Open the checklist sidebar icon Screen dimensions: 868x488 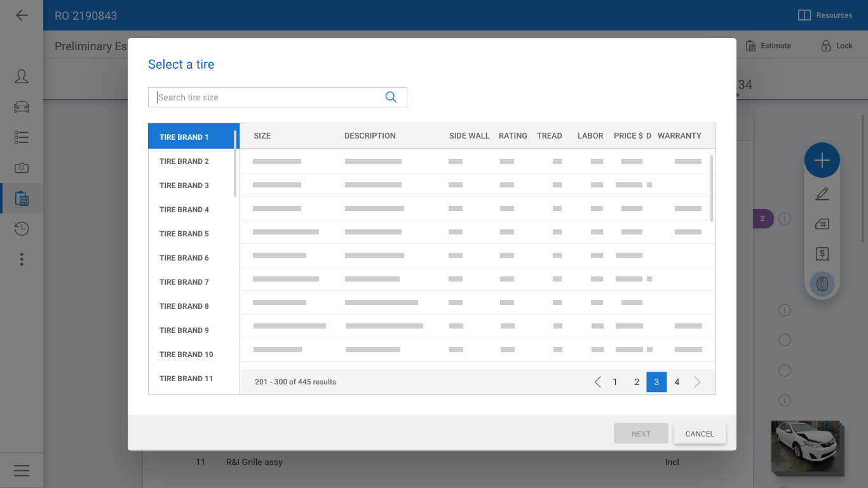click(x=22, y=137)
